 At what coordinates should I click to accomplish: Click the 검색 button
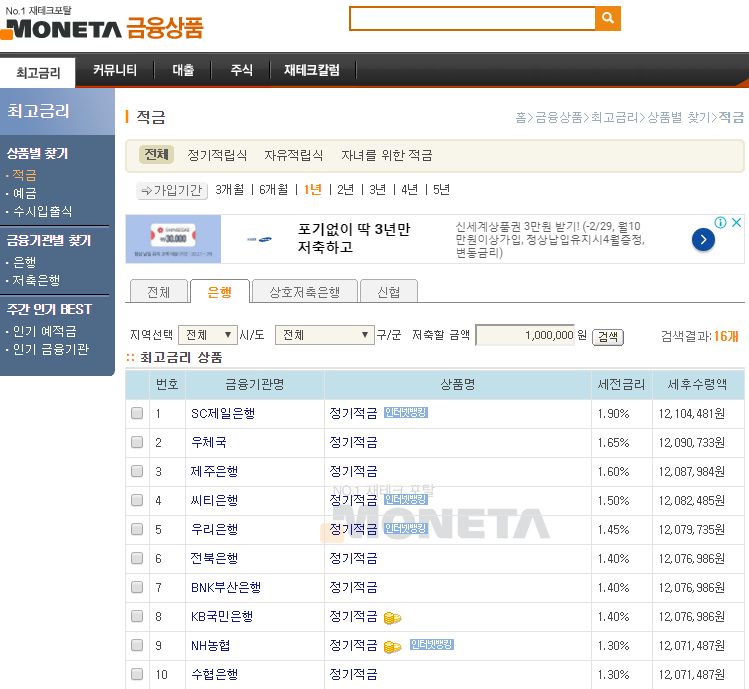608,337
